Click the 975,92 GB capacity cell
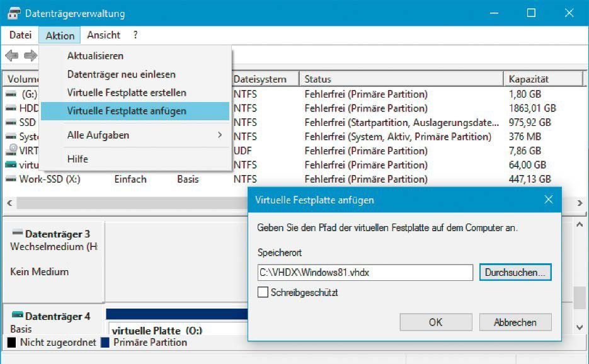Screen dimensions: 589x364 tap(530, 122)
